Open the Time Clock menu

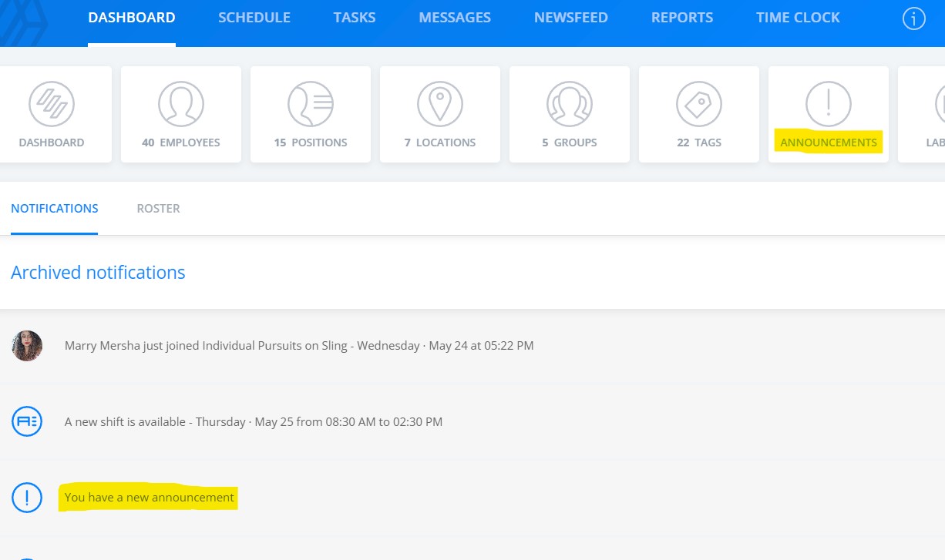tap(798, 18)
